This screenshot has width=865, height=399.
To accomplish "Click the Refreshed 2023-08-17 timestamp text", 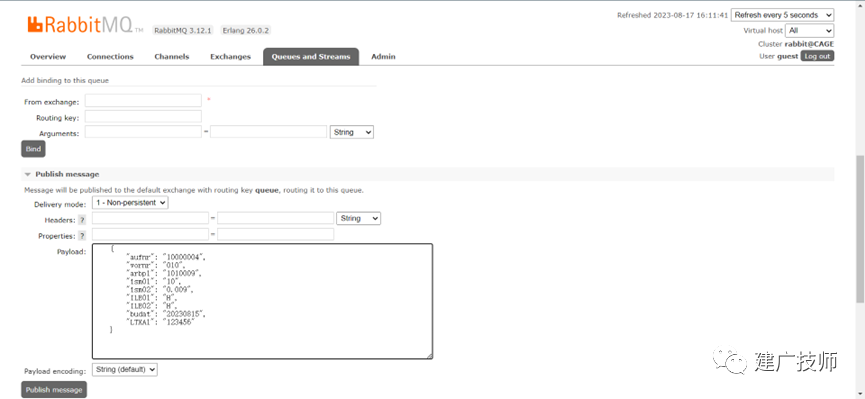I will [672, 15].
